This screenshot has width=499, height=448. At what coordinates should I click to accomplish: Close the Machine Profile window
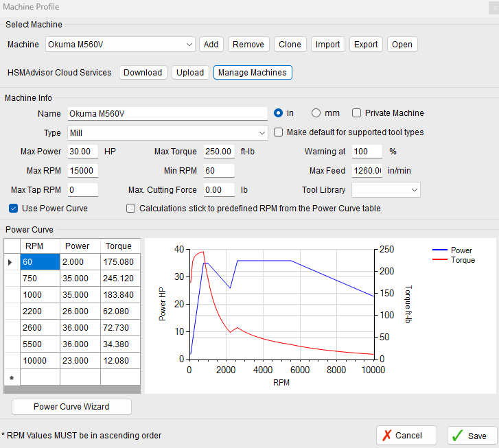(494, 8)
